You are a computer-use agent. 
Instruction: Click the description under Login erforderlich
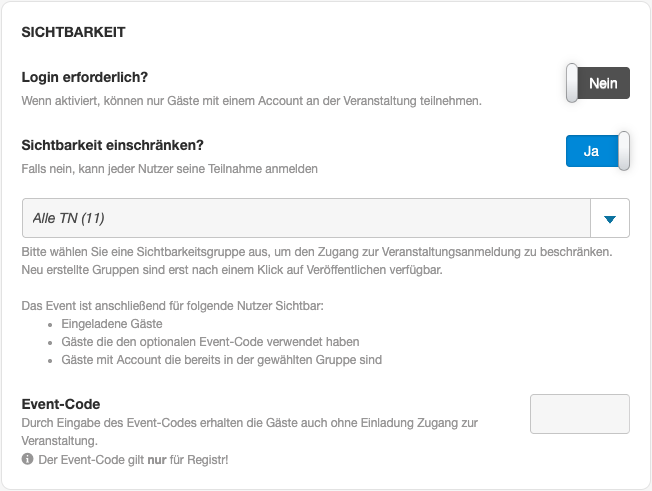[x=251, y=100]
